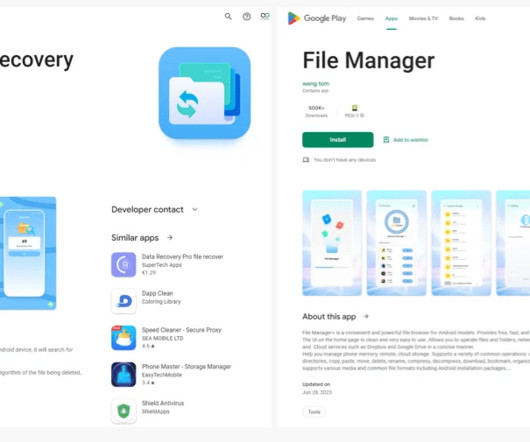Click the File Manager app title
530x442 pixels.
368,60
